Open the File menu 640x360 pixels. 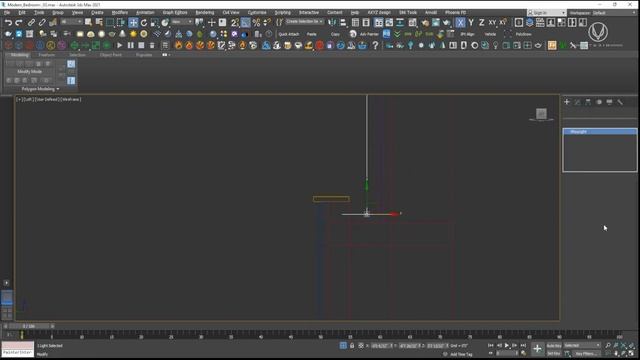click(7, 13)
